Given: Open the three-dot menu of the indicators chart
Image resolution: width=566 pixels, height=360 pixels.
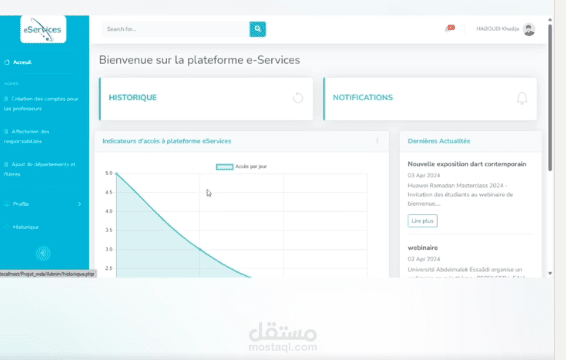Looking at the screenshot, I should point(377,141).
